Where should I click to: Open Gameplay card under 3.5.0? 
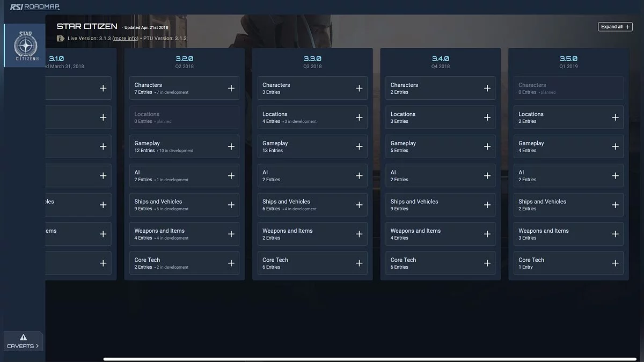point(568,146)
